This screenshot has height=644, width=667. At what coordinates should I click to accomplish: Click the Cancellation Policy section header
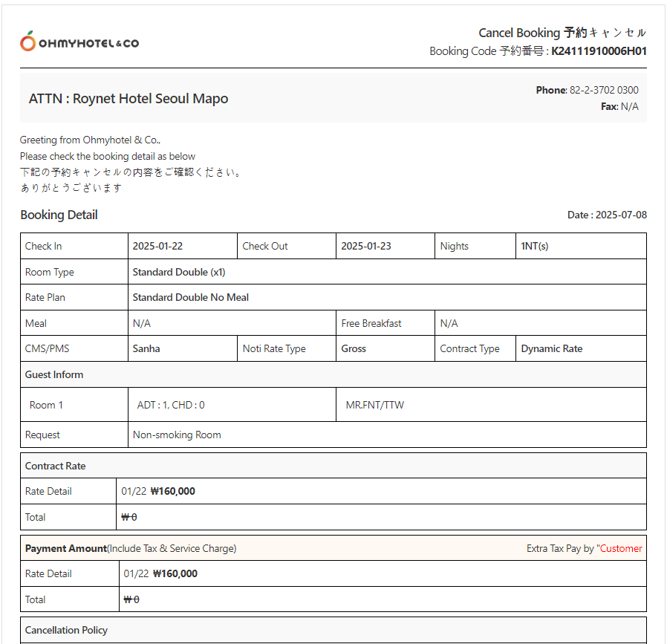66,630
